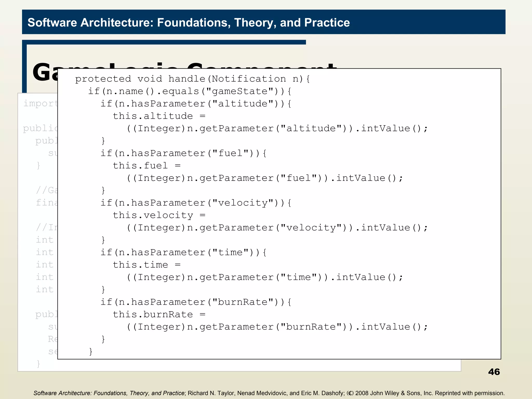Click the 'this.time =' assignment line

pos(147,265)
